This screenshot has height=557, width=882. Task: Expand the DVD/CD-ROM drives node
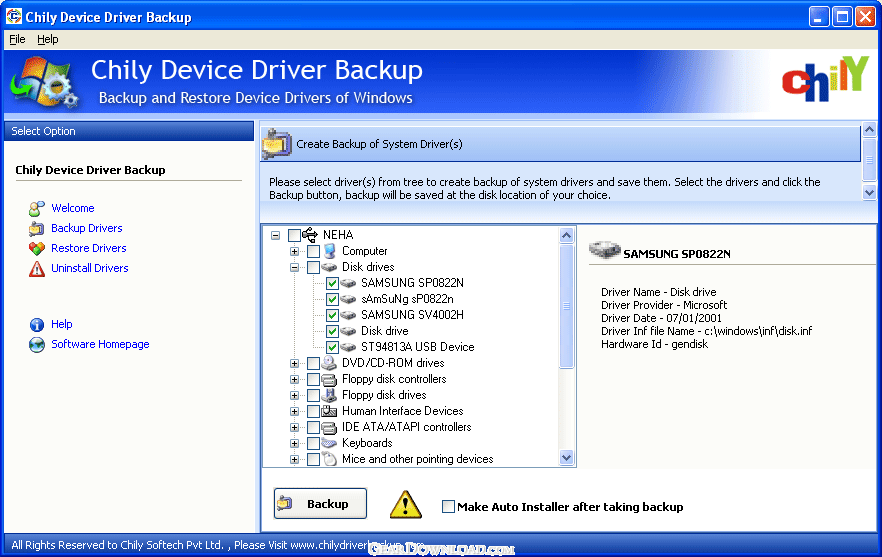pyautogui.click(x=294, y=363)
